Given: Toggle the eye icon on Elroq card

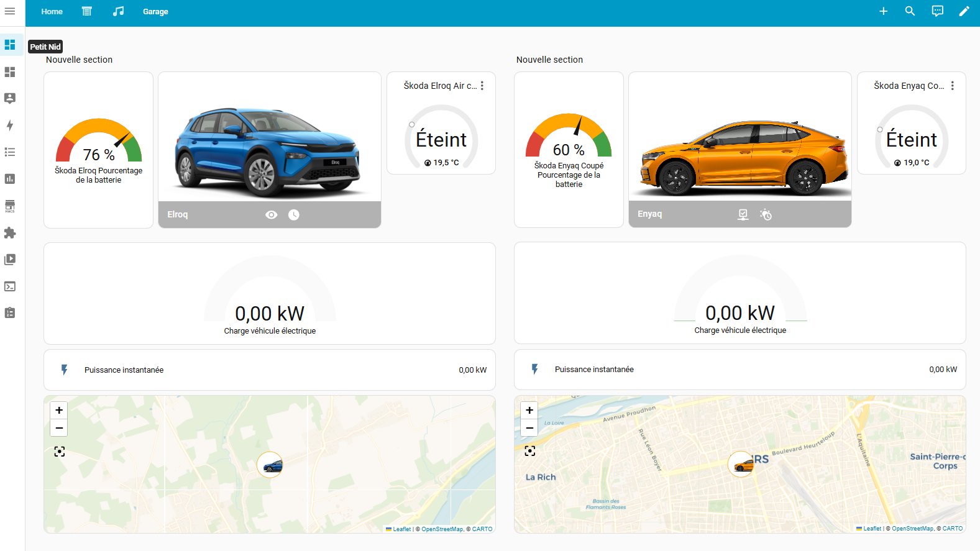Looking at the screenshot, I should [272, 215].
